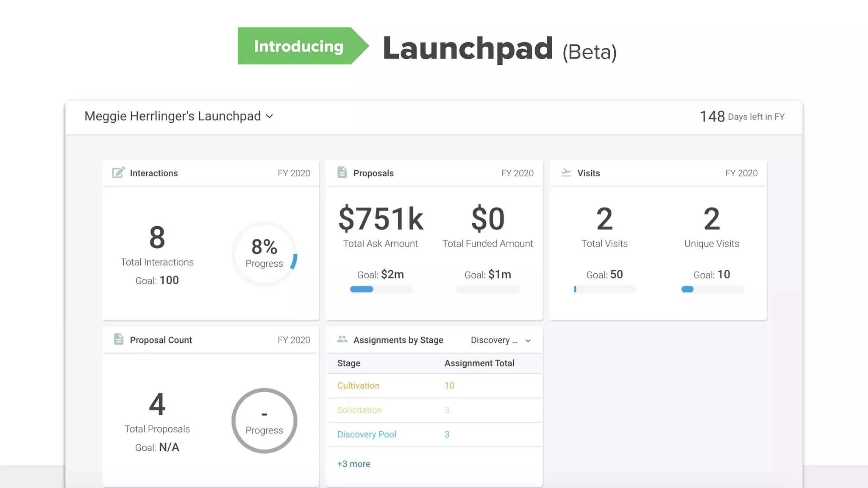This screenshot has height=488, width=868.
Task: Click the Total Ask Amount progress bar
Action: point(381,289)
